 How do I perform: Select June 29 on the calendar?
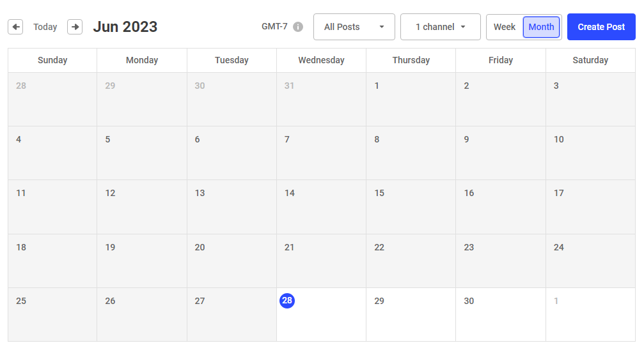tap(411, 314)
